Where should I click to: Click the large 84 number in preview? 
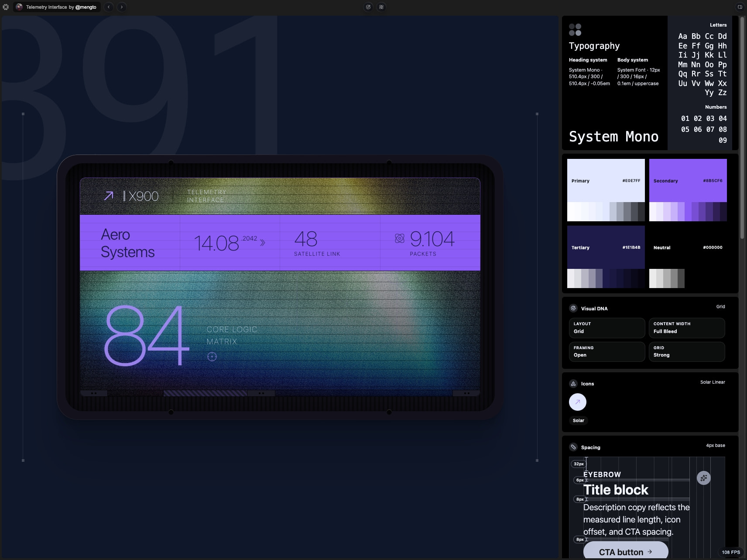(147, 335)
